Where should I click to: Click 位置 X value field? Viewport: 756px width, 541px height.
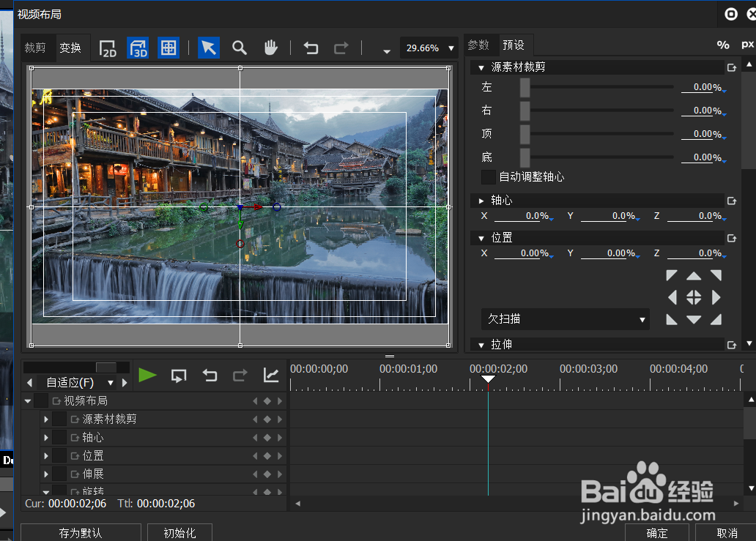point(524,253)
